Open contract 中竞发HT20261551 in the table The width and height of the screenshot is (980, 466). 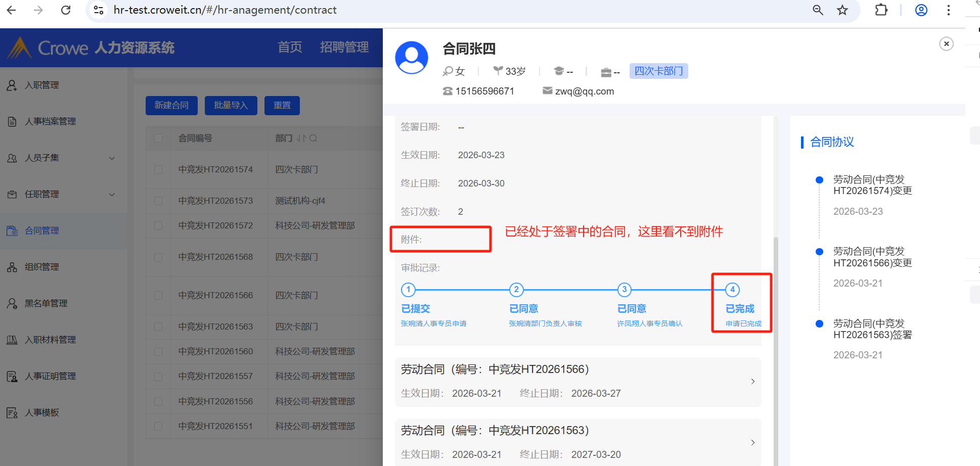click(x=215, y=427)
